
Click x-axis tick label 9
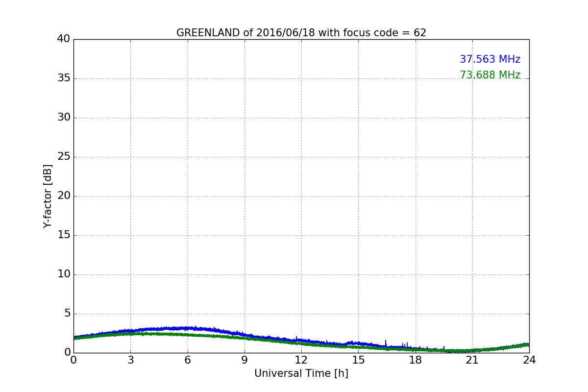tap(245, 360)
